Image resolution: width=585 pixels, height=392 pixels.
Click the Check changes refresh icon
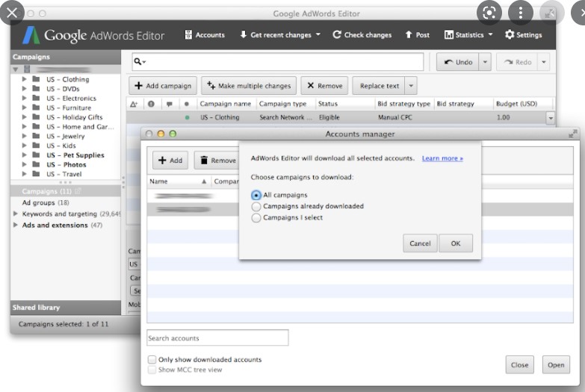336,34
